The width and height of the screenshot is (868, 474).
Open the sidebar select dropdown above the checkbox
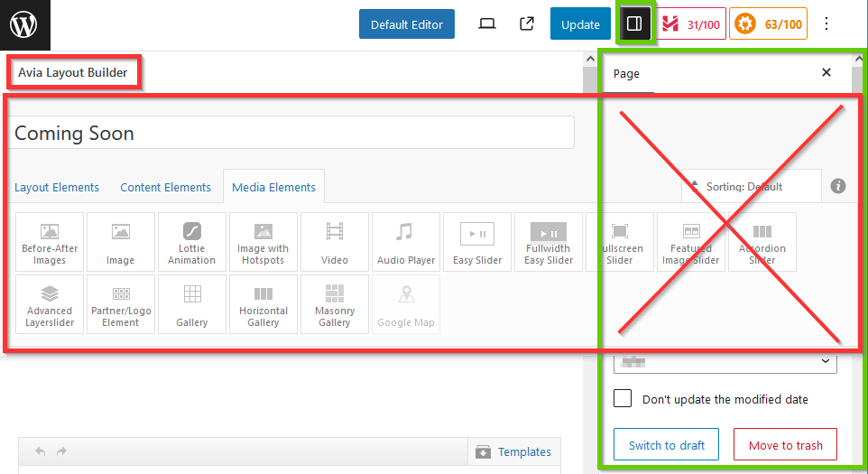click(725, 362)
